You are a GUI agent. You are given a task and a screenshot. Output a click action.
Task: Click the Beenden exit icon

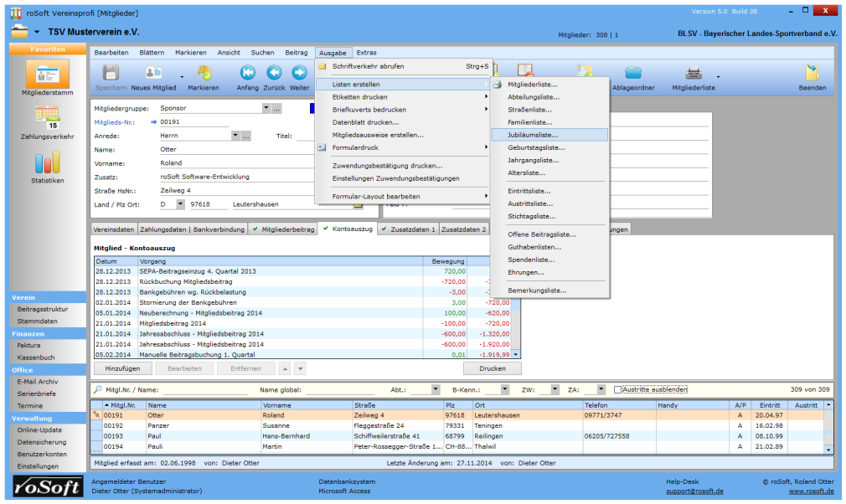[x=812, y=75]
